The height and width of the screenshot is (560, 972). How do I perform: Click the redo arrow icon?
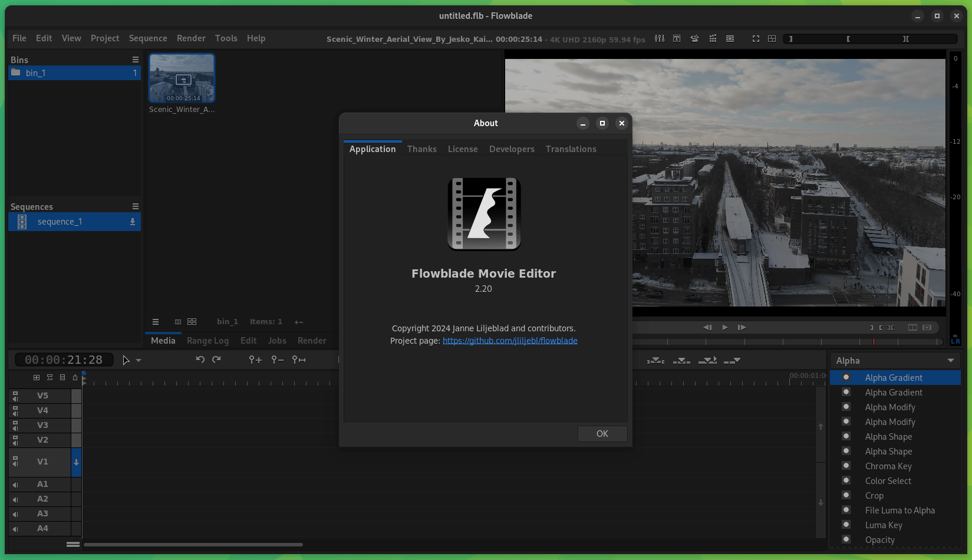point(216,360)
